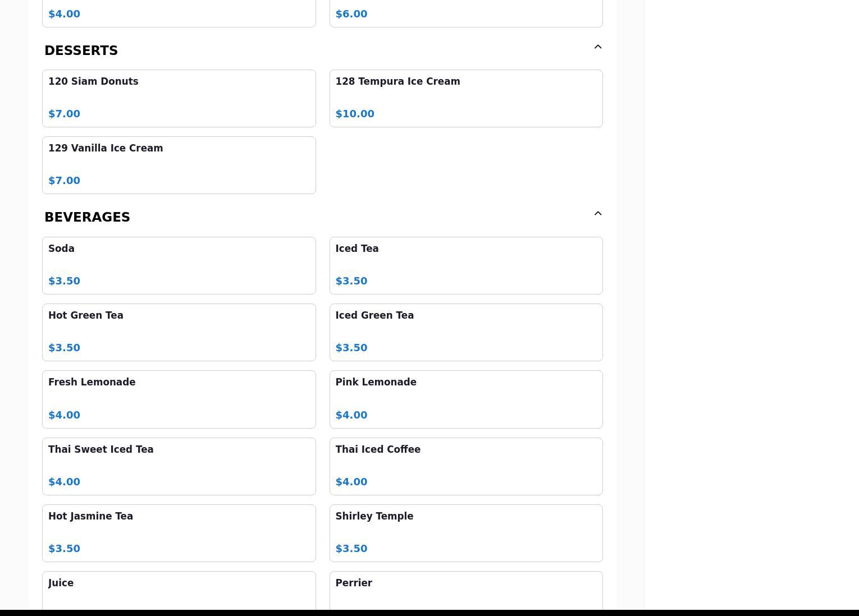Click the $3.50 price under Shirley Temple
The height and width of the screenshot is (616, 859).
tap(351, 549)
